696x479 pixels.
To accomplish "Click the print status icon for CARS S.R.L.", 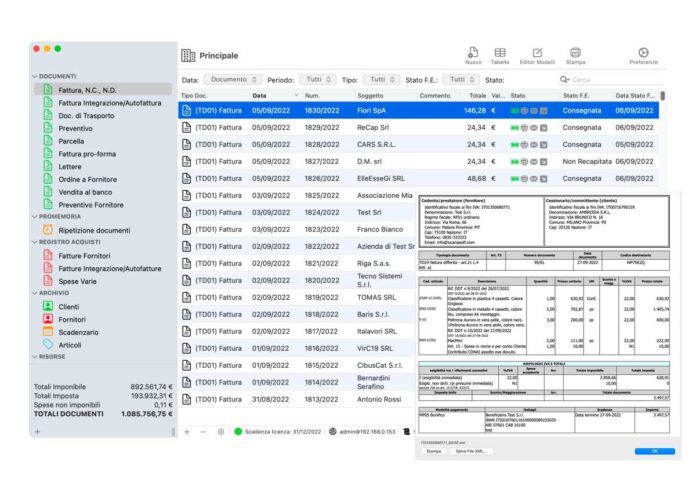I will pos(524,145).
